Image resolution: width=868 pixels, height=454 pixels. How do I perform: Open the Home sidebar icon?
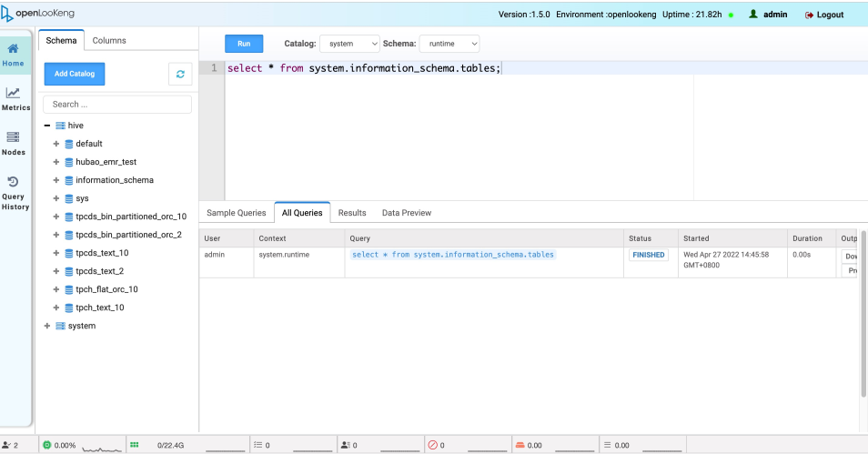coord(14,51)
